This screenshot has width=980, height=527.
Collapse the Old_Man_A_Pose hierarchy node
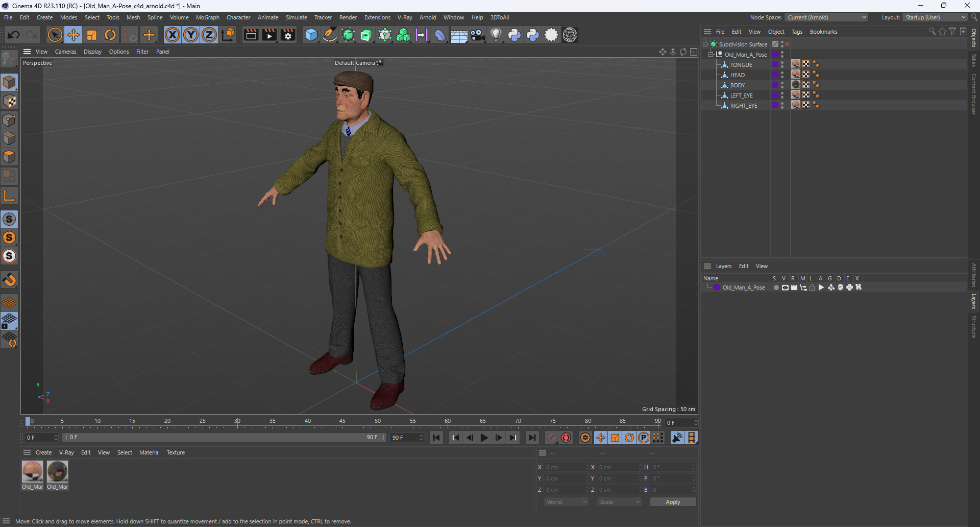710,54
